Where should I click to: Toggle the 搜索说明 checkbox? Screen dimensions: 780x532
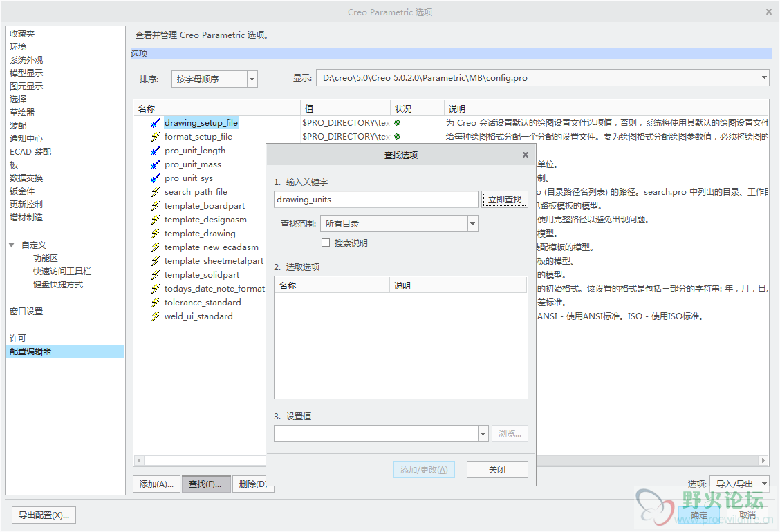(326, 243)
